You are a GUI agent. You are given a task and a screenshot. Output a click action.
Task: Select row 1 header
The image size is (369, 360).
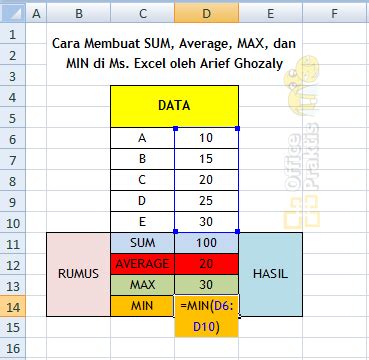pos(12,34)
